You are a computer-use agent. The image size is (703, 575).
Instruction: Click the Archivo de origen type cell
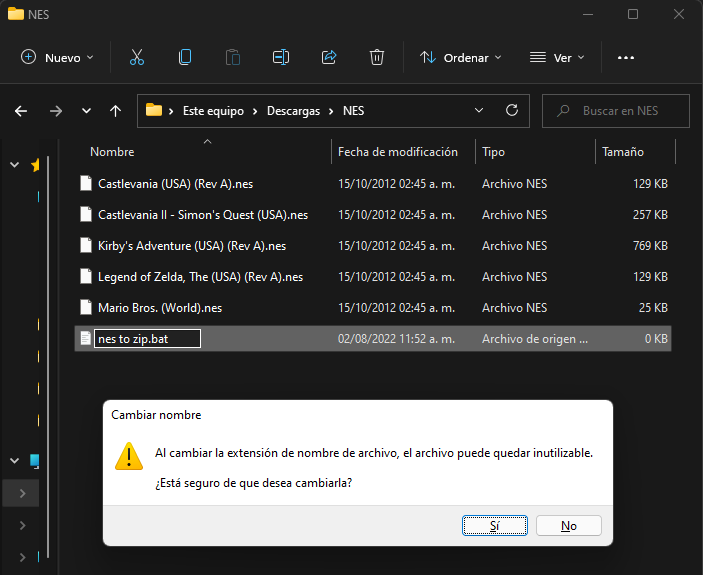tap(534, 339)
